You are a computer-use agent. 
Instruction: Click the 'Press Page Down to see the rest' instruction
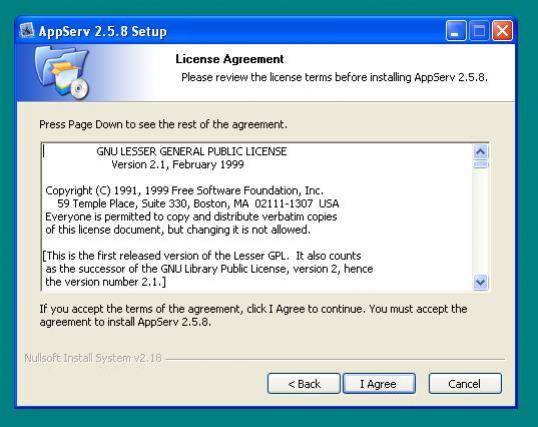coord(163,124)
